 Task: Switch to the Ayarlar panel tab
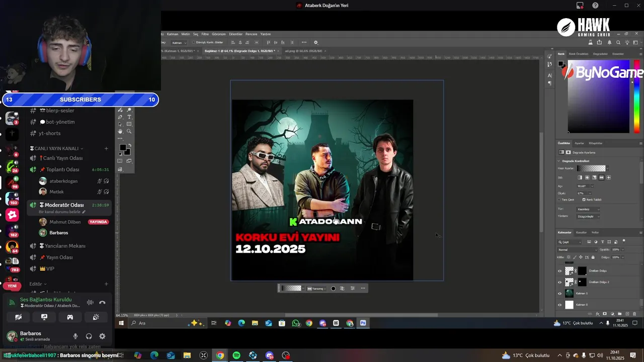point(579,143)
